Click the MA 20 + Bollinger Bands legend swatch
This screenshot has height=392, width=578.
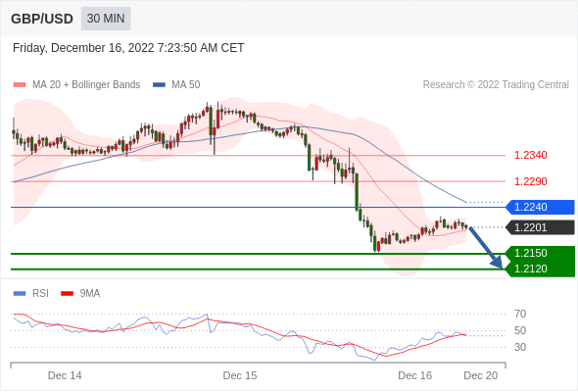[x=20, y=85]
